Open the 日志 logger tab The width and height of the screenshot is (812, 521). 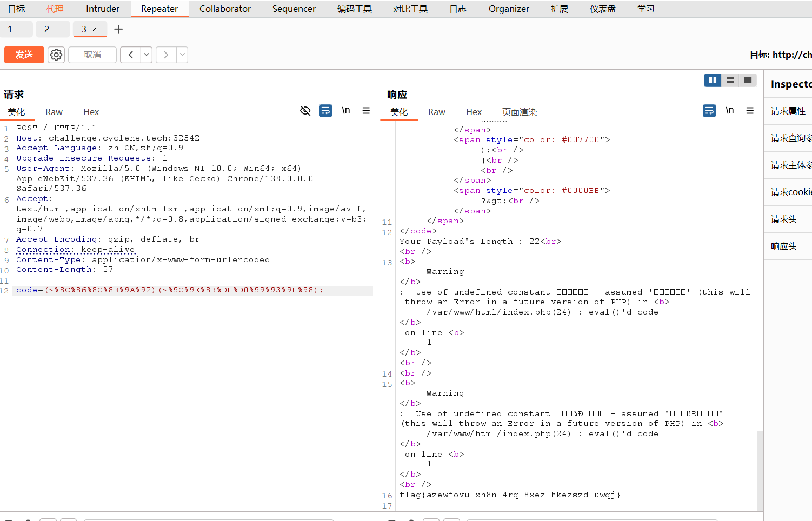pos(458,9)
